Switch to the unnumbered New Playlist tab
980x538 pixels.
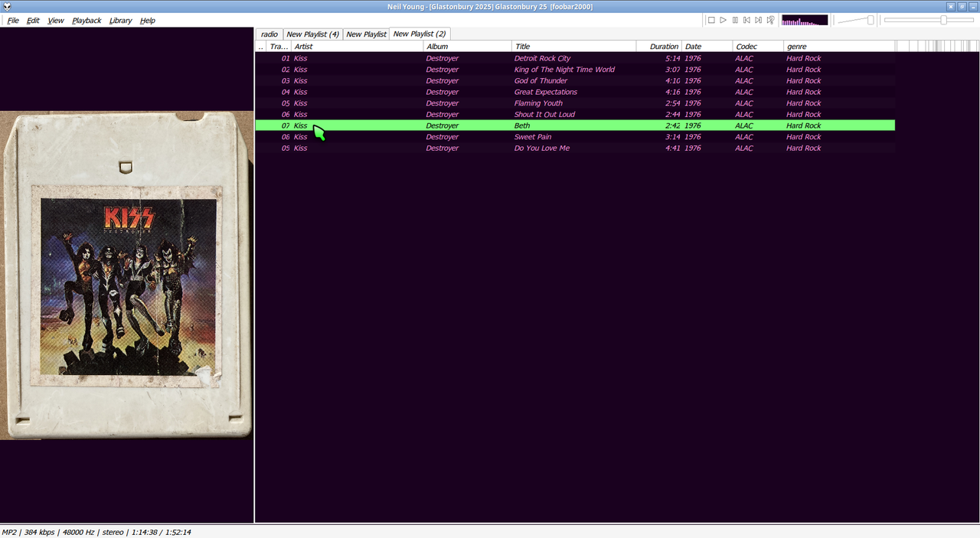(x=366, y=34)
